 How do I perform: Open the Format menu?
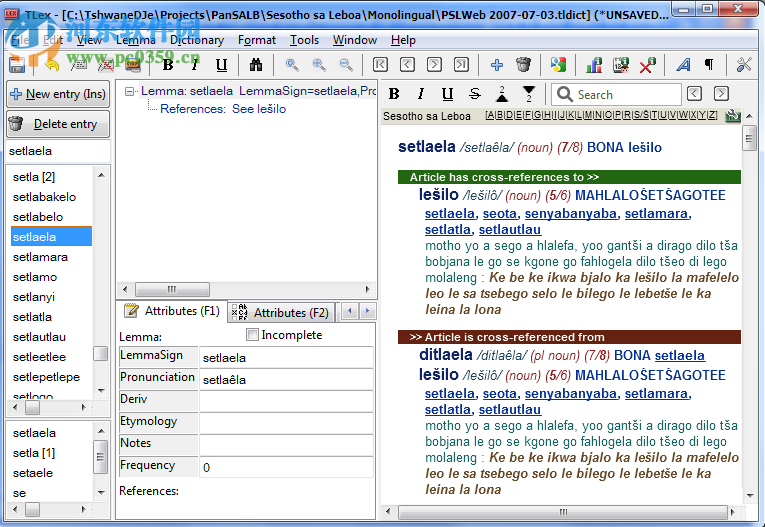pyautogui.click(x=257, y=40)
